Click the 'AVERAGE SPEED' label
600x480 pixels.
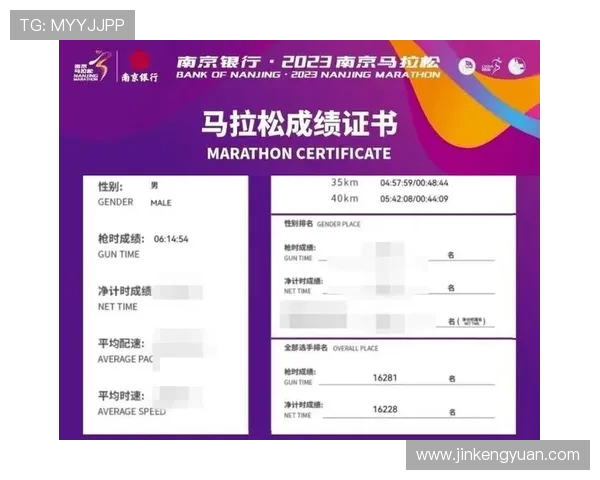pos(132,411)
